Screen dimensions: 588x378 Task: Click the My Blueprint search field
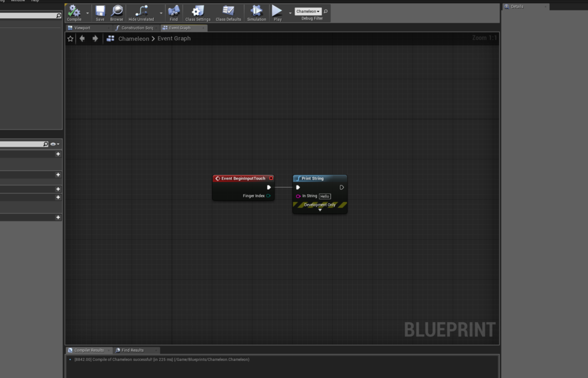24,144
